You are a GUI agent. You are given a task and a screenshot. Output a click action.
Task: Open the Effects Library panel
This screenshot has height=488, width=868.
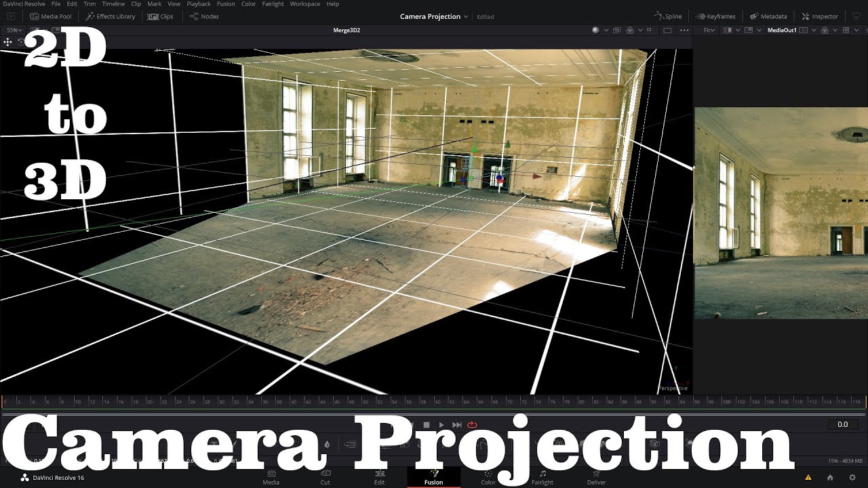coord(111,16)
